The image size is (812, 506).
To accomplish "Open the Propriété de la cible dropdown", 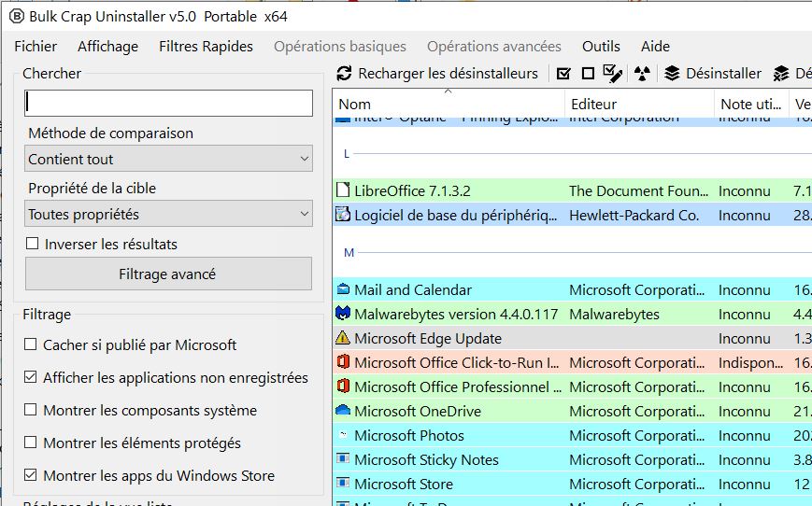I will click(168, 213).
